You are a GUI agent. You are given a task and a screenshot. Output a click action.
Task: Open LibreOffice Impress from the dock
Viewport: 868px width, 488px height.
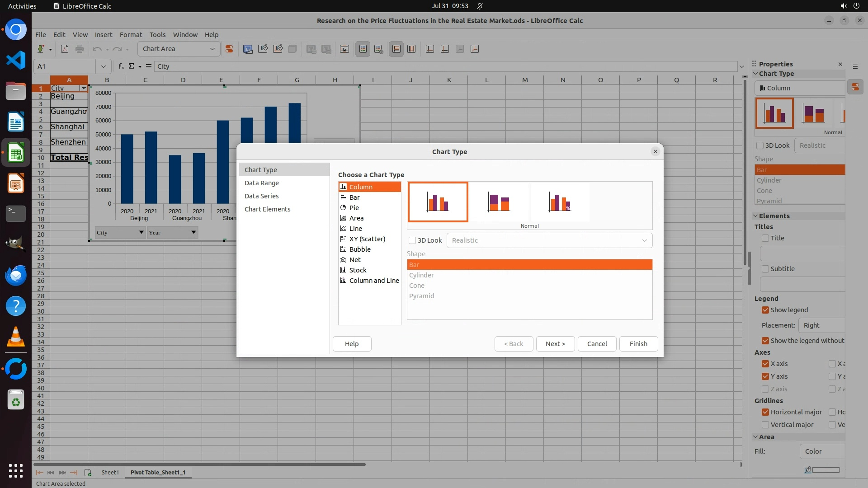[x=16, y=184]
